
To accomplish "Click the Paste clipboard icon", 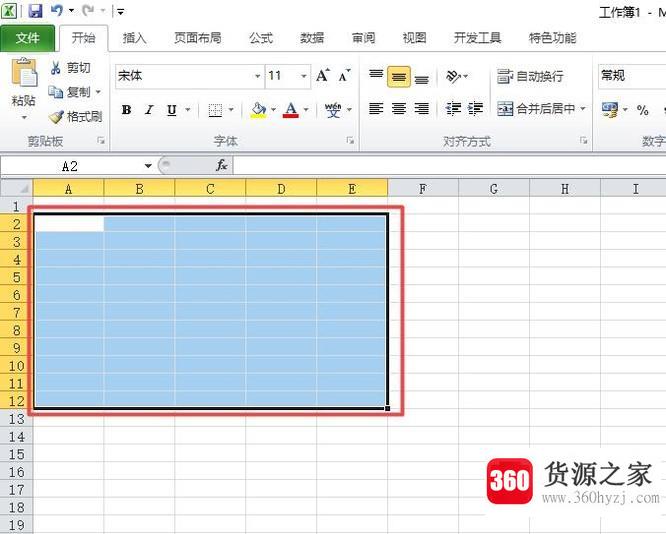I will 24,73.
